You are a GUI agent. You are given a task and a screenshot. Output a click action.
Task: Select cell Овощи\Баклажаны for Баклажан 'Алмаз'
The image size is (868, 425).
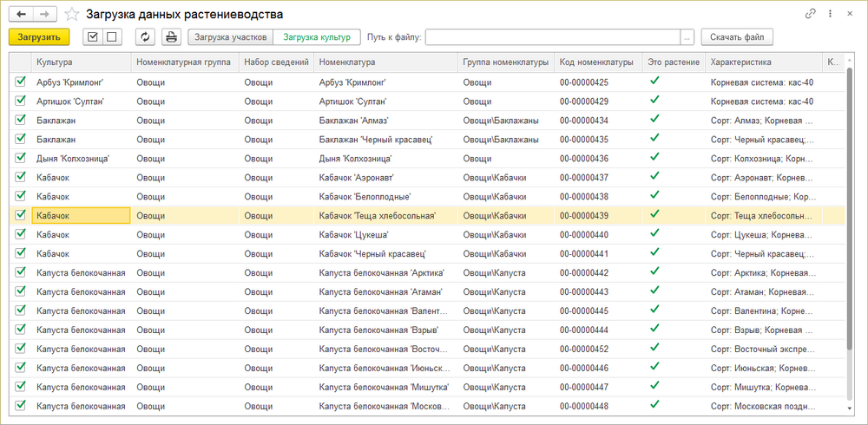tap(506, 120)
